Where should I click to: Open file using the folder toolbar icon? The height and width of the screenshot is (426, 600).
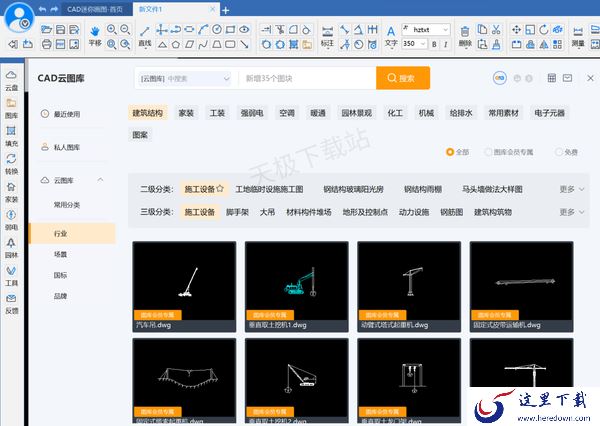pyautogui.click(x=46, y=29)
